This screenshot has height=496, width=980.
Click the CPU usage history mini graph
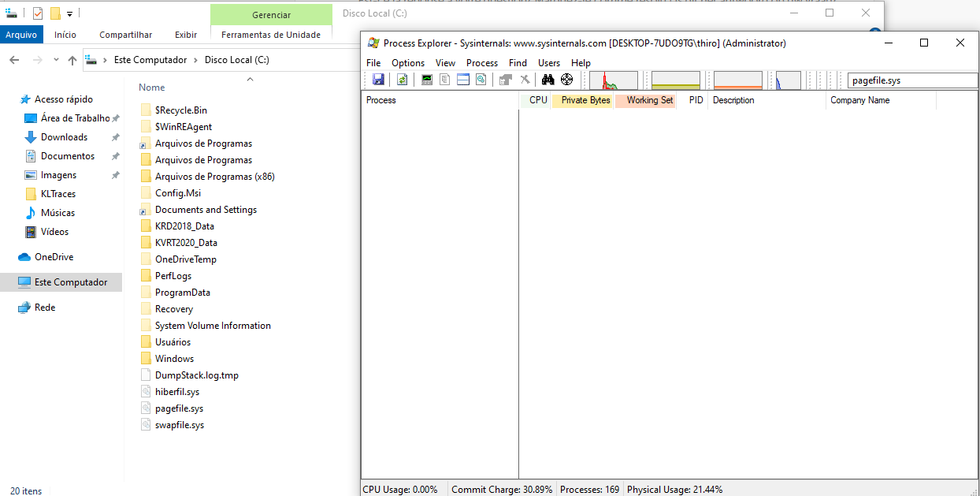point(614,80)
